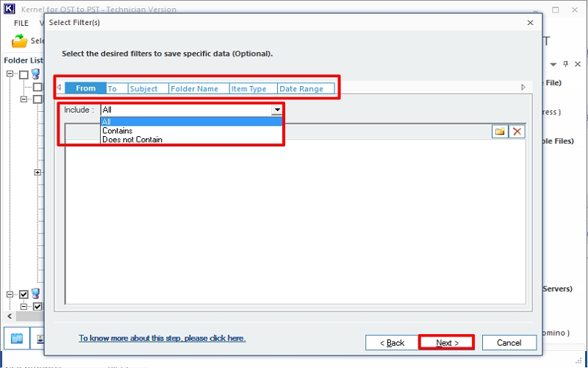Open the Include dropdown arrow
This screenshot has height=368, width=588.
click(x=277, y=110)
